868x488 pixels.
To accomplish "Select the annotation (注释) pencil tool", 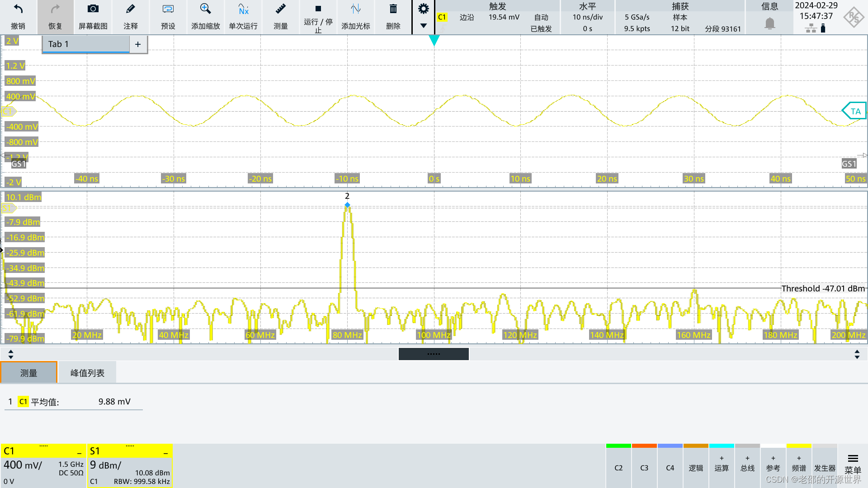I will pos(130,9).
